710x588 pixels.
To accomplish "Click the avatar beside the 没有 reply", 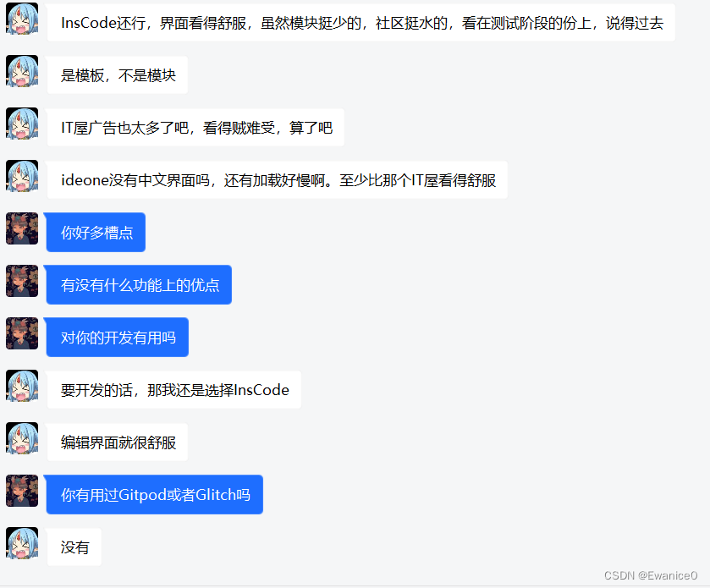I will coord(22,543).
